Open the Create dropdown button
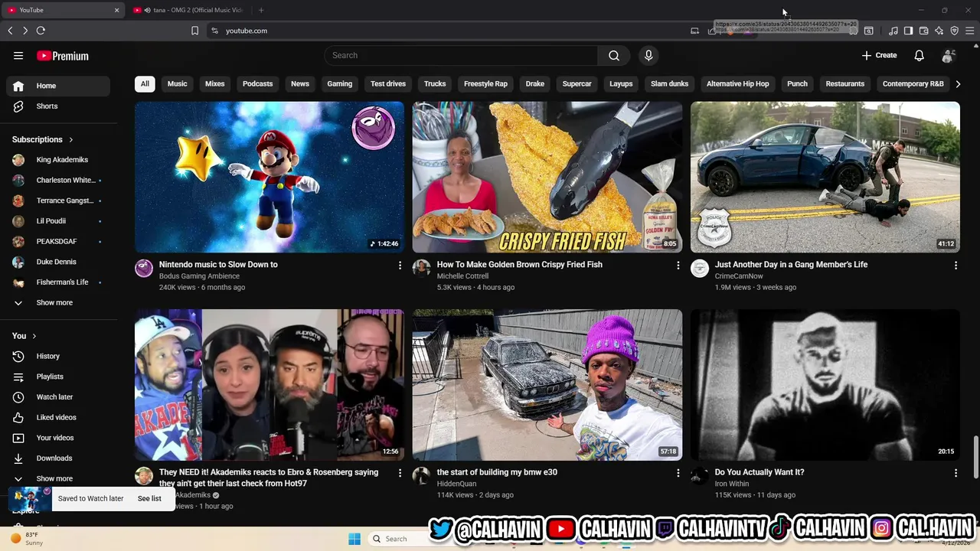 [x=879, y=55]
